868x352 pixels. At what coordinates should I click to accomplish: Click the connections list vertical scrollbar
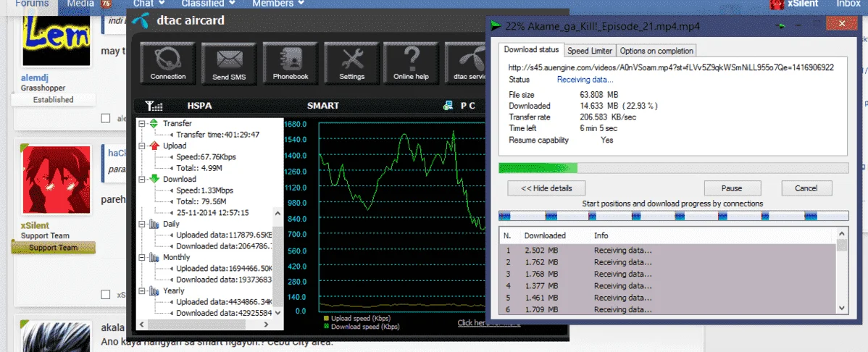[x=842, y=270]
